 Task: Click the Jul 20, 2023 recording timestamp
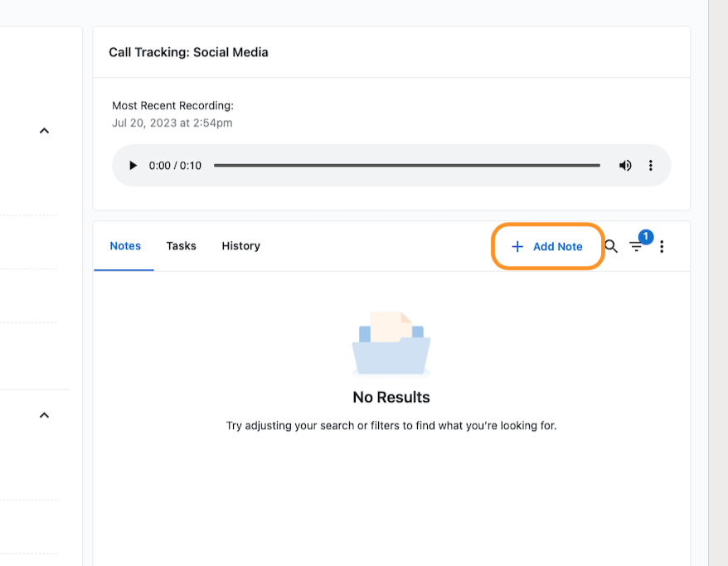(172, 123)
